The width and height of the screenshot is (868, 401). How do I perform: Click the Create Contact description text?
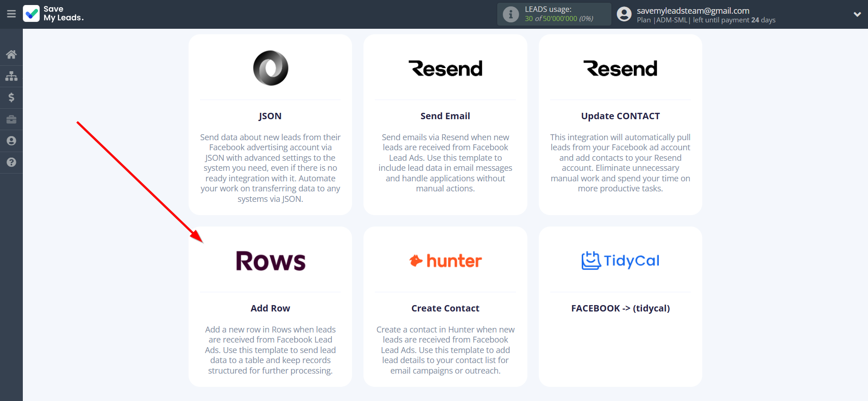pos(445,350)
